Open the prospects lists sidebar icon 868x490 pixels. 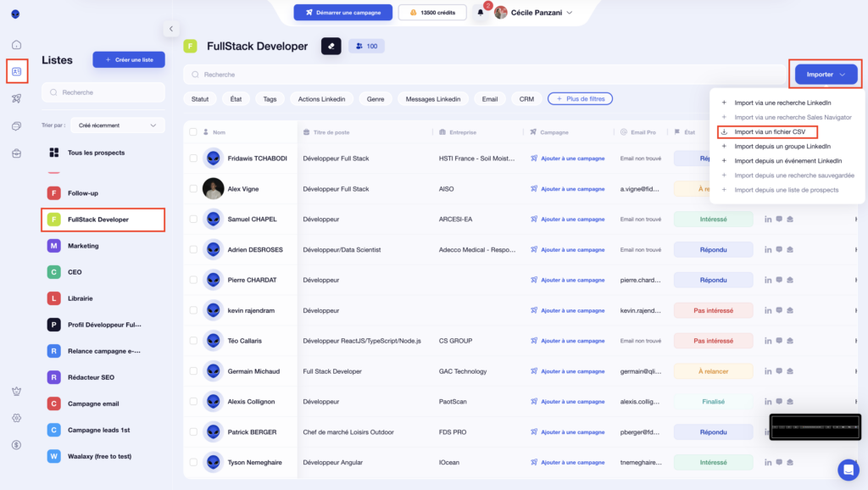tap(17, 71)
